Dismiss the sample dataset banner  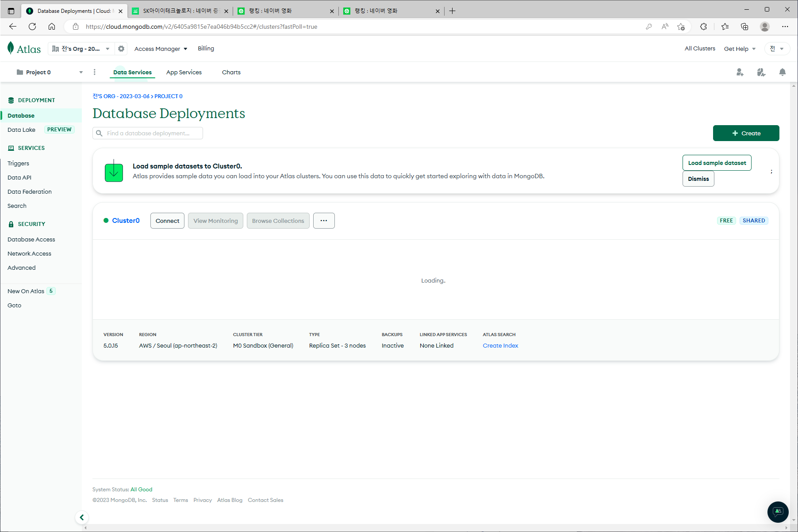pyautogui.click(x=698, y=179)
